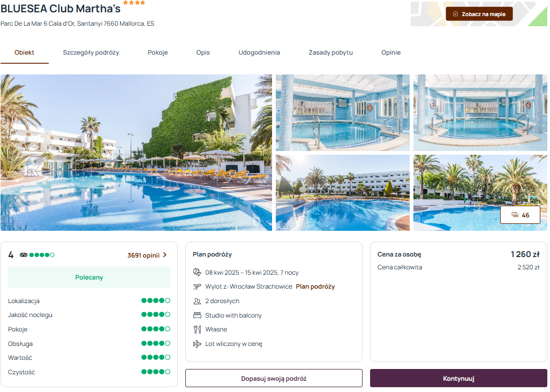Click the cutlery meal plan icon
This screenshot has width=550, height=392.
[198, 330]
